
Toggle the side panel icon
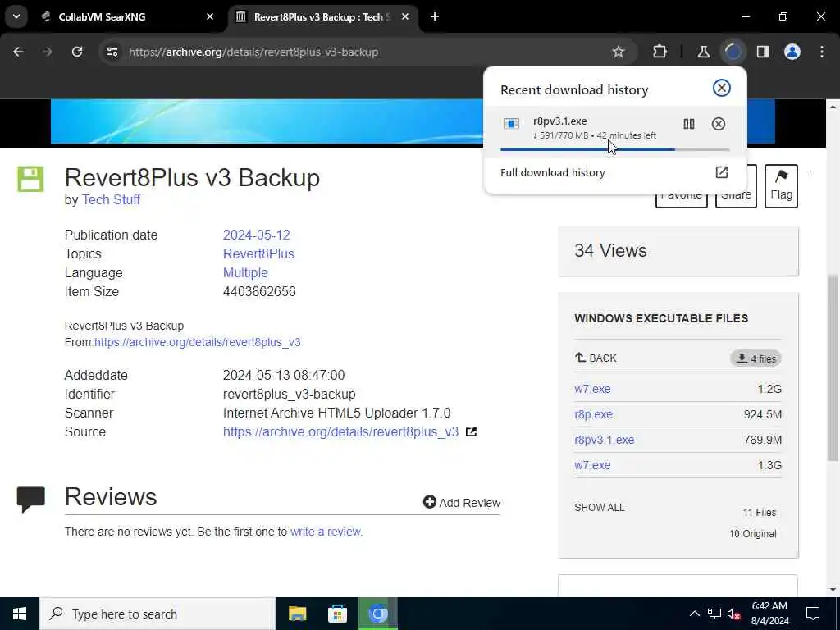(762, 52)
